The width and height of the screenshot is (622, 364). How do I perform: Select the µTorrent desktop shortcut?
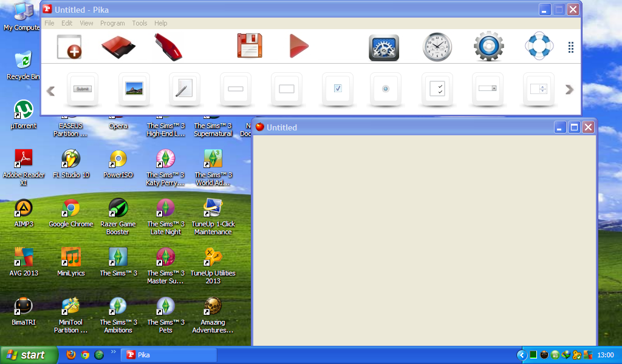click(x=24, y=115)
